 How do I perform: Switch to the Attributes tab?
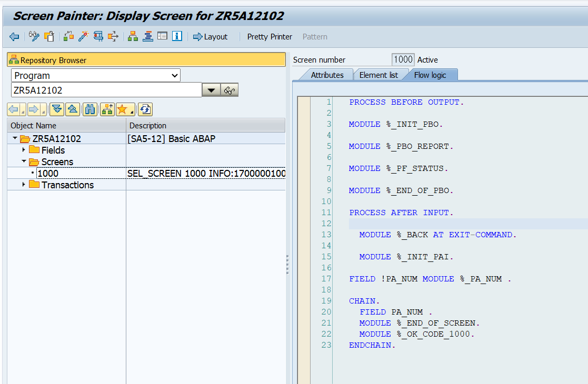coord(327,75)
